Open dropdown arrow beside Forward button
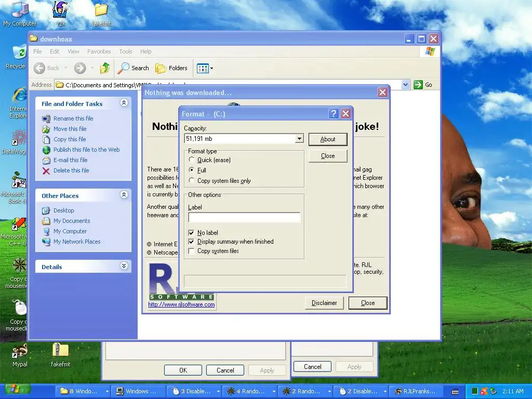 (92, 68)
